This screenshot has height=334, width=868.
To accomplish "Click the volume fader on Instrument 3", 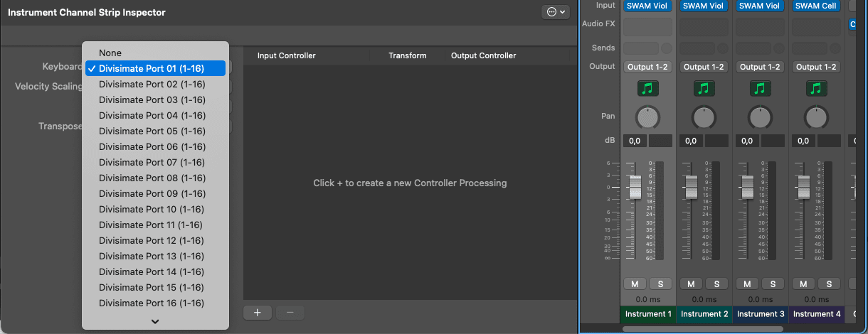I will click(747, 188).
